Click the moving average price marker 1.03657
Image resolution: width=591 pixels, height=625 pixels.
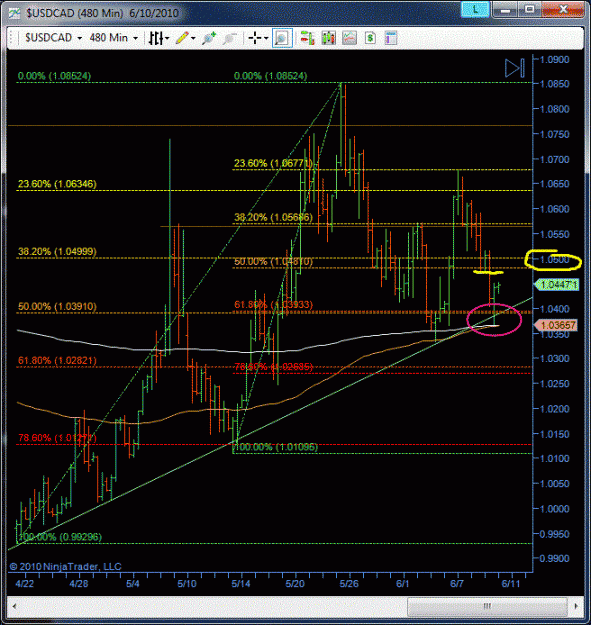556,325
